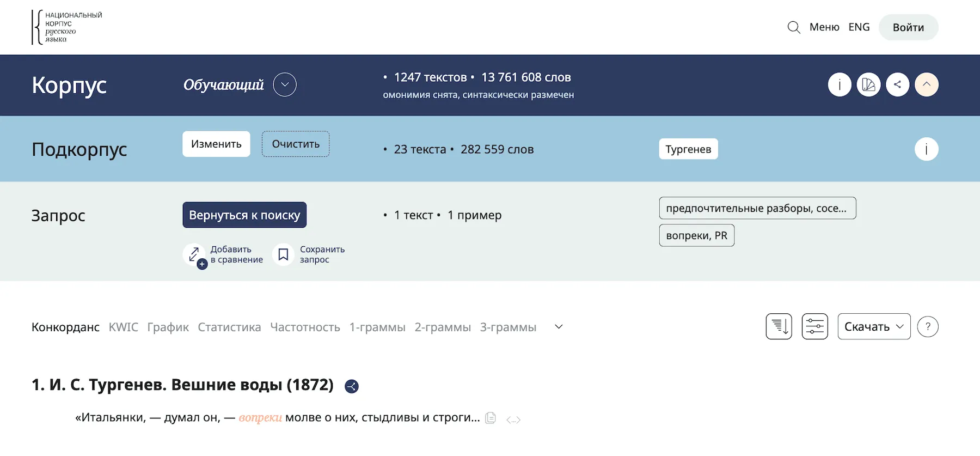
Task: Copy the example text icon
Action: click(491, 418)
